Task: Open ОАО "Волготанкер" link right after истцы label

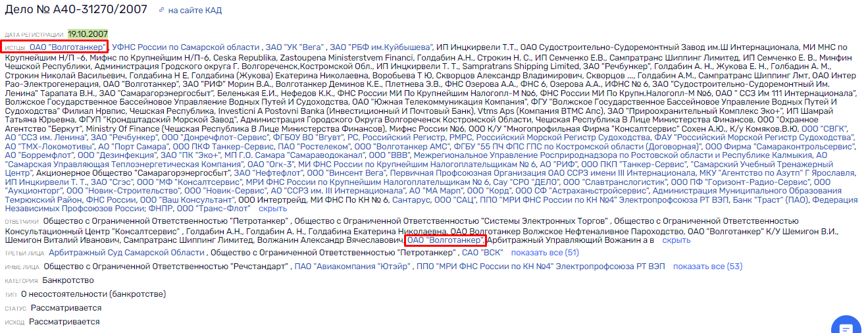Action: click(68, 47)
